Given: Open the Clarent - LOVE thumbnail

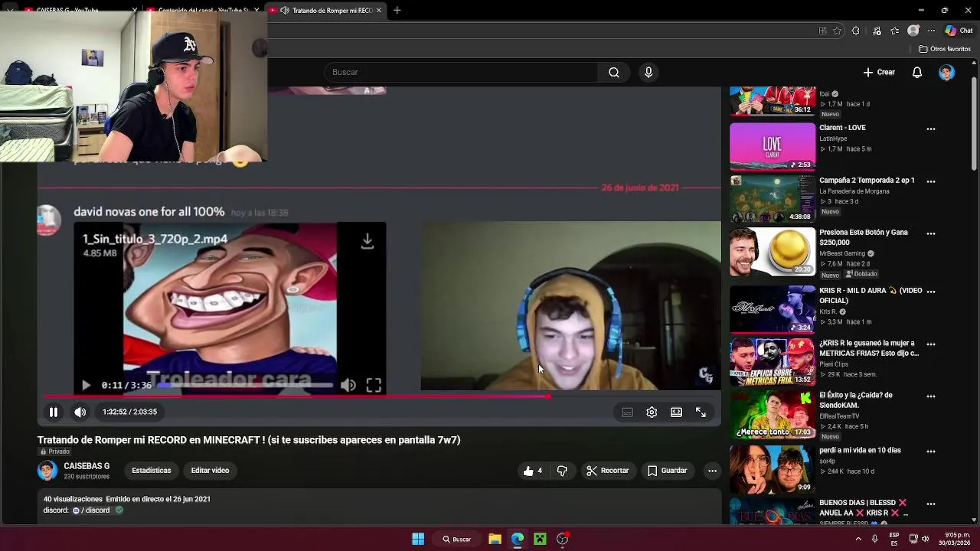Looking at the screenshot, I should 773,146.
